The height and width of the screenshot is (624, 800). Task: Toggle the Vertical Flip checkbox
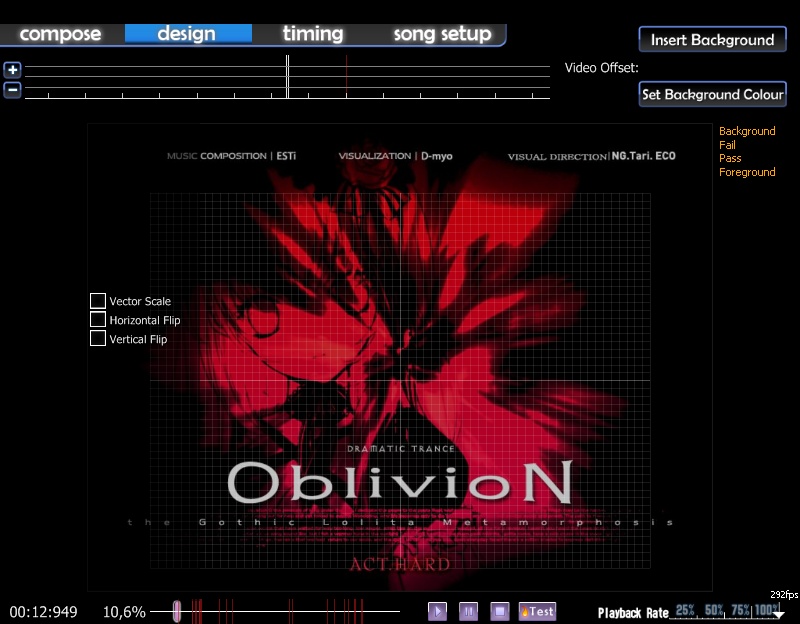click(x=98, y=338)
